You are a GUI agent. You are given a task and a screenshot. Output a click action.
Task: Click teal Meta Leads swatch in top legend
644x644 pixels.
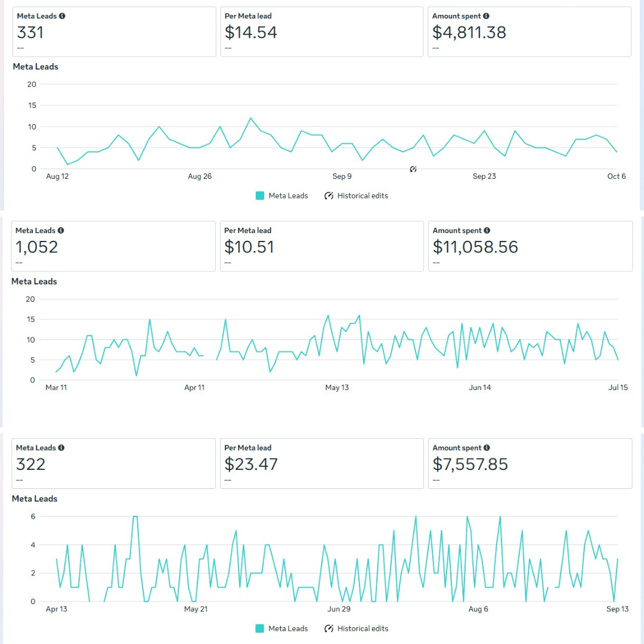click(x=260, y=196)
